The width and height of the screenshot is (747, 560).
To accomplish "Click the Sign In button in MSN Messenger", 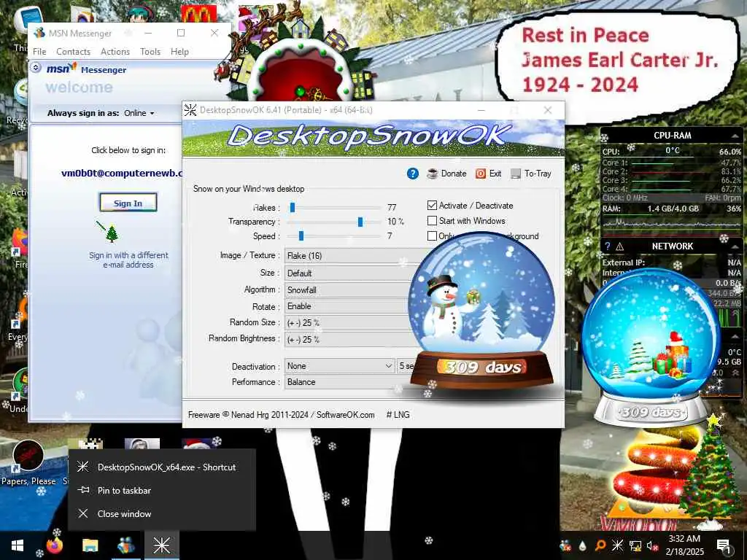I will coord(128,203).
